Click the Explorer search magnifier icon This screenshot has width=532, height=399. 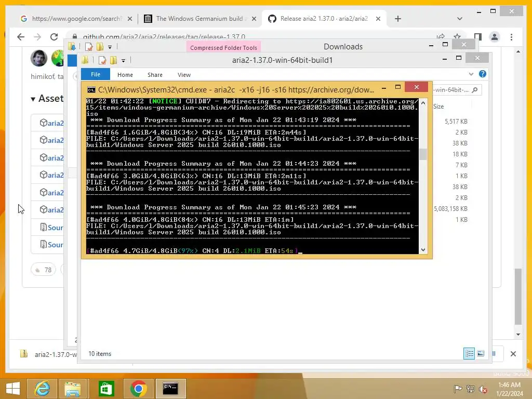pyautogui.click(x=475, y=90)
